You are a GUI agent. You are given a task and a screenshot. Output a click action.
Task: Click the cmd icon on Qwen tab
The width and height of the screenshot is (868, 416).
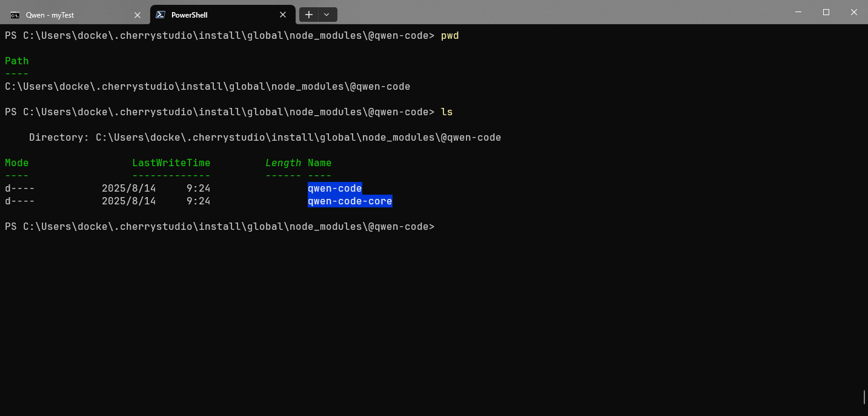15,15
